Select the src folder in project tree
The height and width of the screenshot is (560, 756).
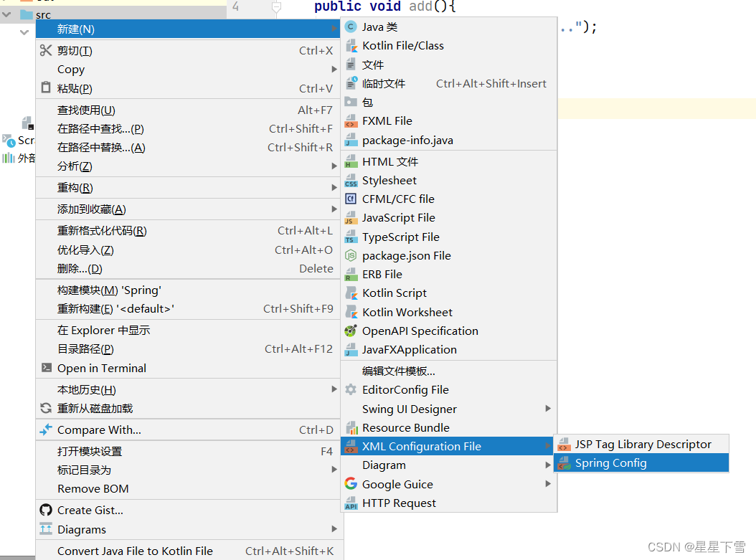[x=36, y=14]
